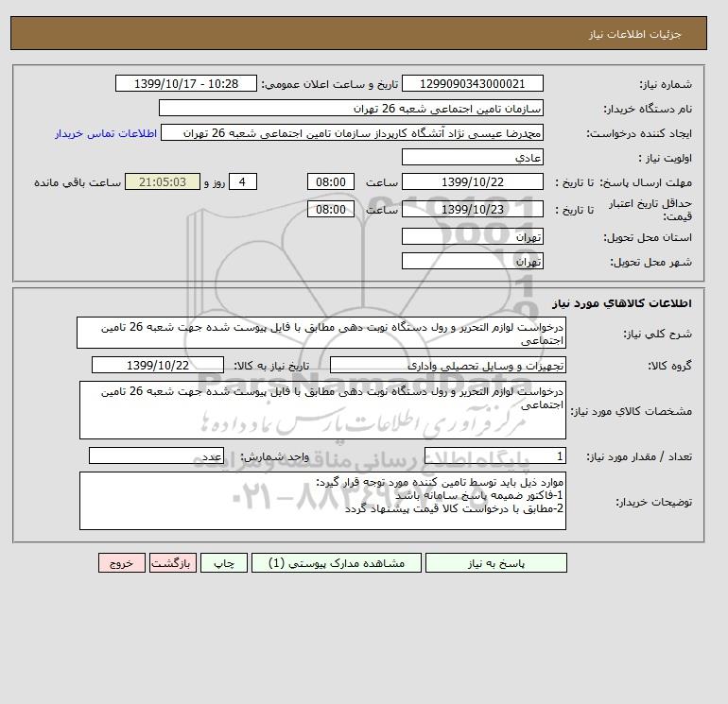This screenshot has width=728, height=704.
Task: Click the مشخصات کالای مورد نیاز text area
Action: click(322, 410)
